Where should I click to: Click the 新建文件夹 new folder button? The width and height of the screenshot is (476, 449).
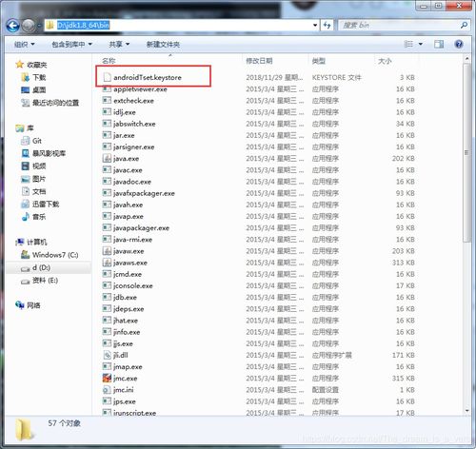tap(163, 45)
